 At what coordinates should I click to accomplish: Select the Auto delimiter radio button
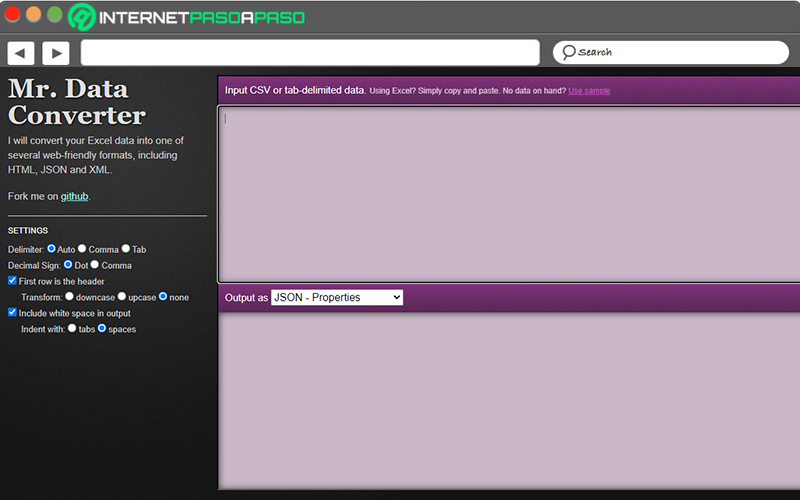[x=52, y=248]
